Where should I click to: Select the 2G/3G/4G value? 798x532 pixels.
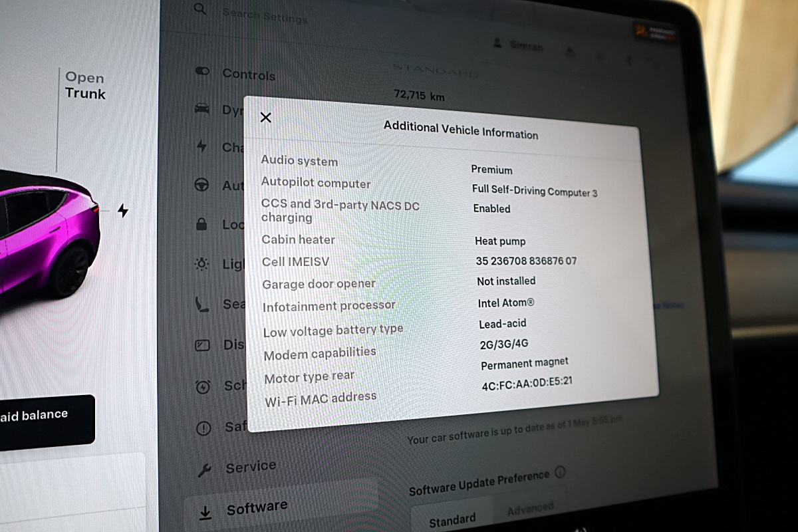click(x=504, y=344)
